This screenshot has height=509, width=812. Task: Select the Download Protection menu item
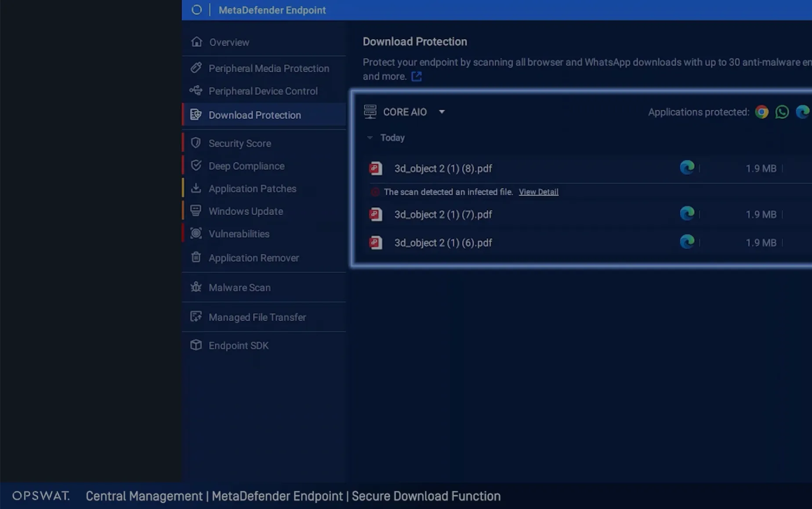point(264,115)
